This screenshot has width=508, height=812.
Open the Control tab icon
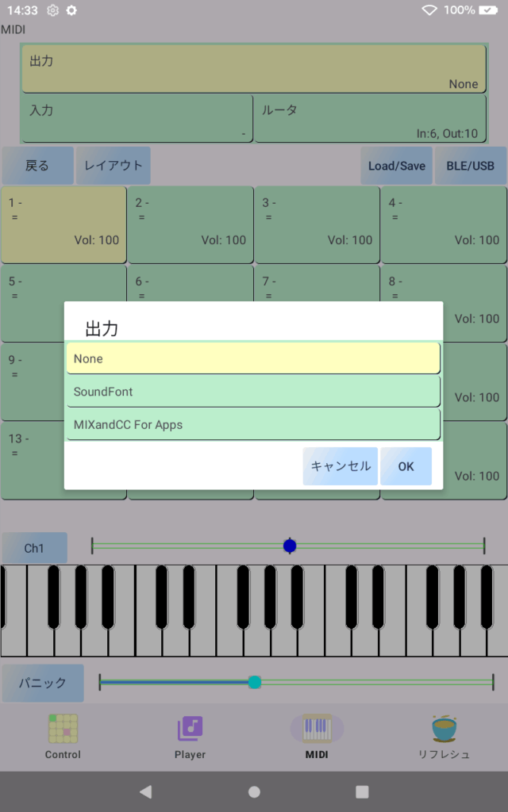[63, 728]
